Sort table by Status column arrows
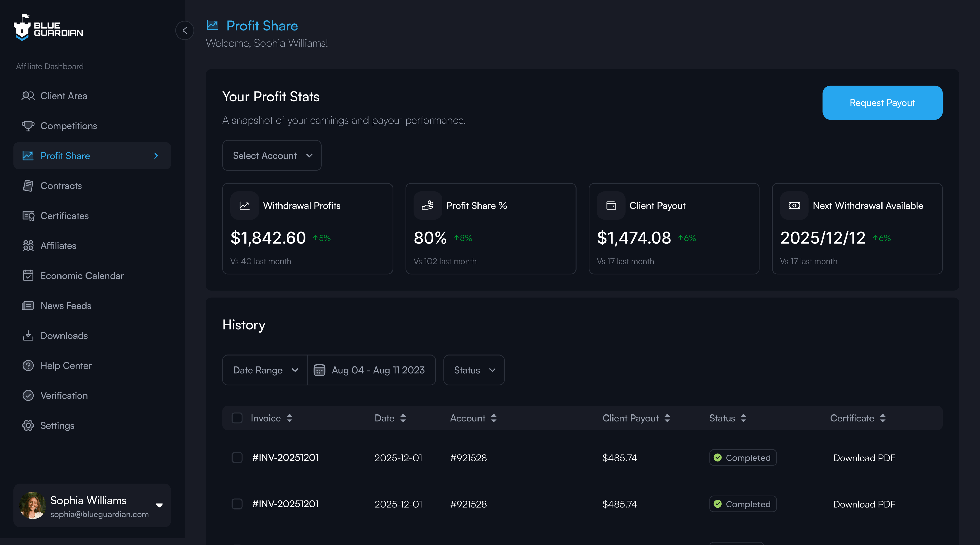 [x=744, y=418]
